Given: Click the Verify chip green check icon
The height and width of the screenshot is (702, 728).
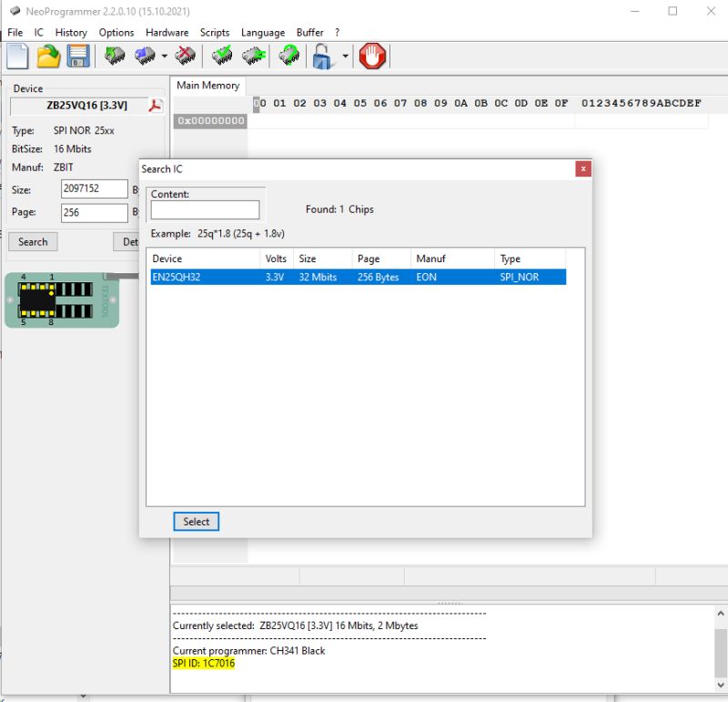Looking at the screenshot, I should (221, 56).
